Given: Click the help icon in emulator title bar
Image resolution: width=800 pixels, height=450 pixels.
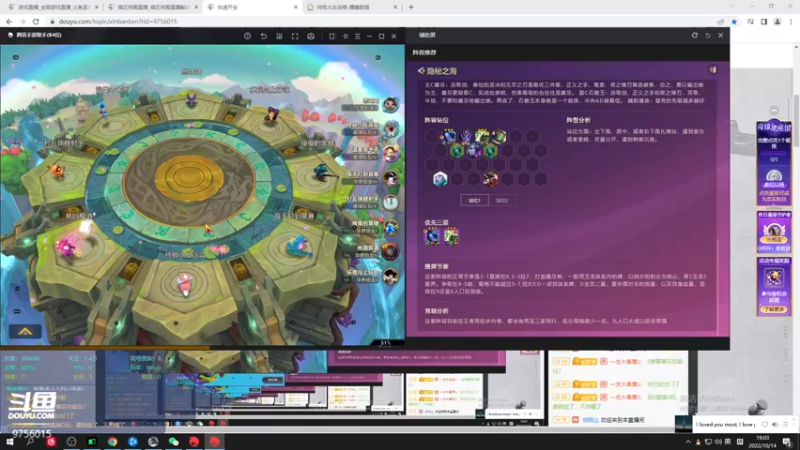Looking at the screenshot, I should pyautogui.click(x=247, y=36).
